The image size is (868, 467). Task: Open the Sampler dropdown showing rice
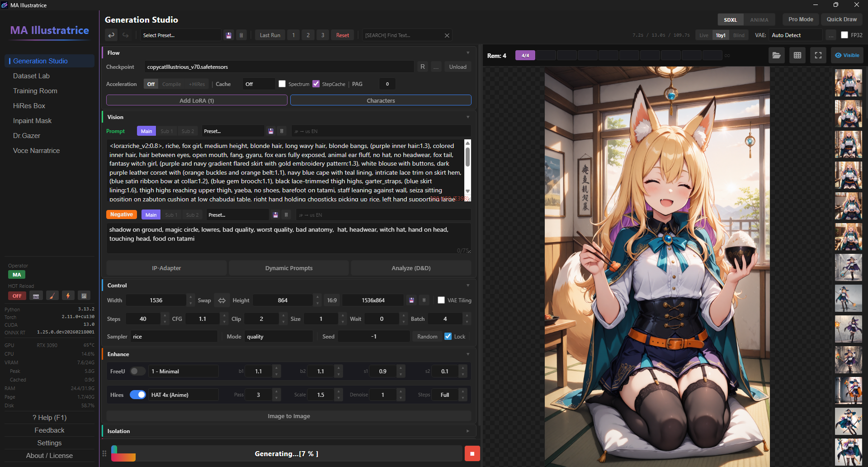(174, 337)
